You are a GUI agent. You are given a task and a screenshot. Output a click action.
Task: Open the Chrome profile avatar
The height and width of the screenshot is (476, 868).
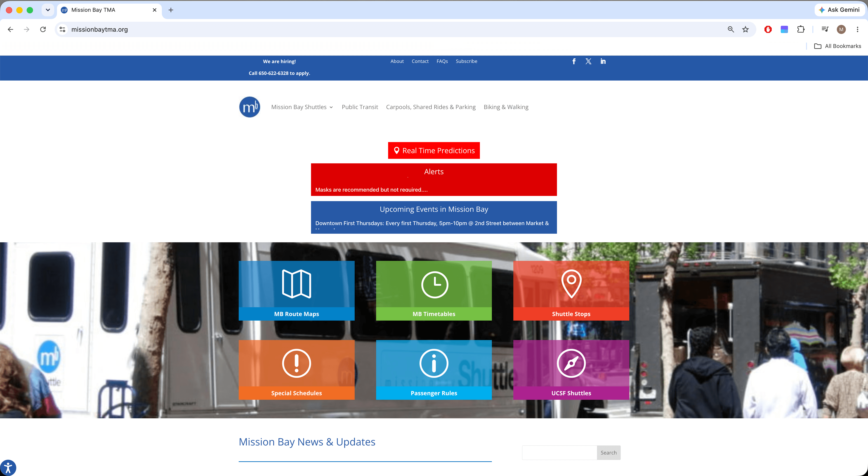pos(841,29)
